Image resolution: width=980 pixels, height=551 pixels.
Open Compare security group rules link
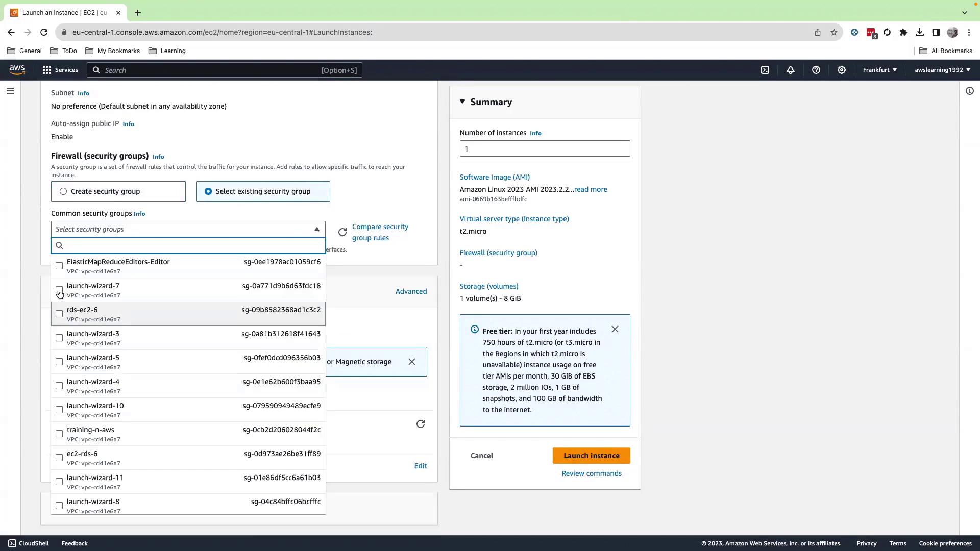pyautogui.click(x=380, y=232)
